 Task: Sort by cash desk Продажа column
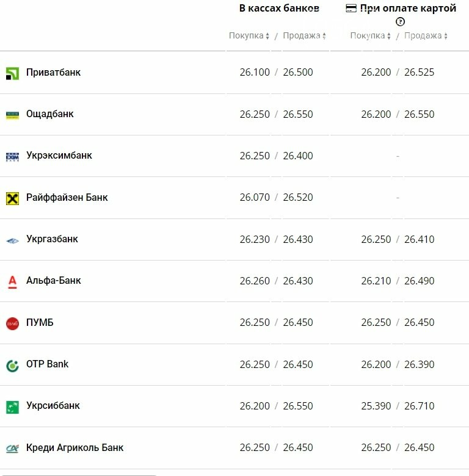tap(304, 36)
